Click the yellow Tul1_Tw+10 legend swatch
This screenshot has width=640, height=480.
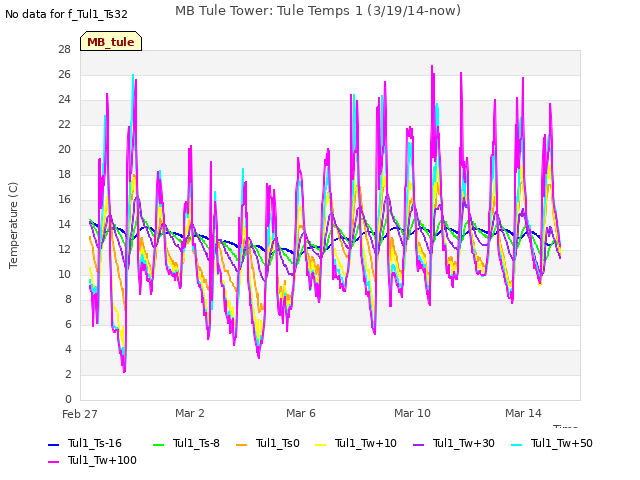pyautogui.click(x=321, y=444)
